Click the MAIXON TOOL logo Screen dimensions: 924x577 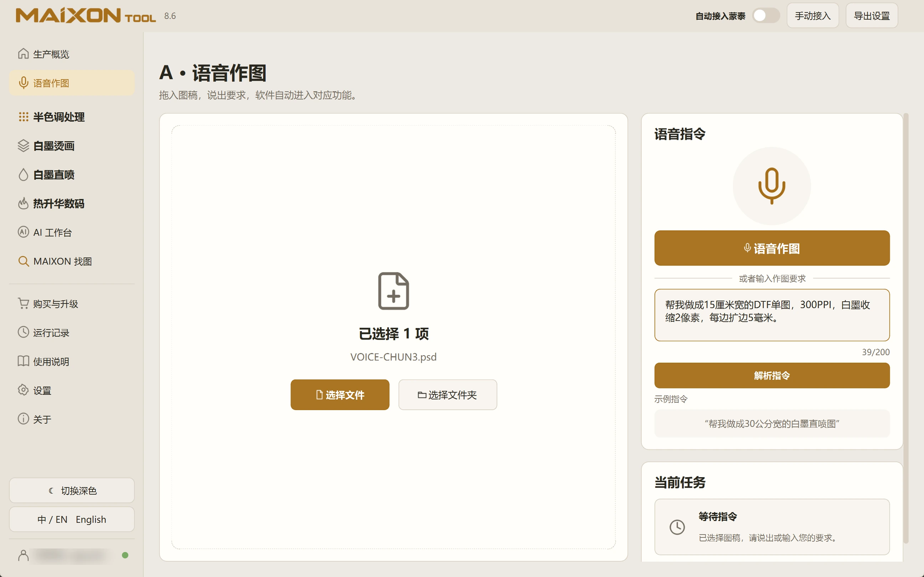(86, 16)
